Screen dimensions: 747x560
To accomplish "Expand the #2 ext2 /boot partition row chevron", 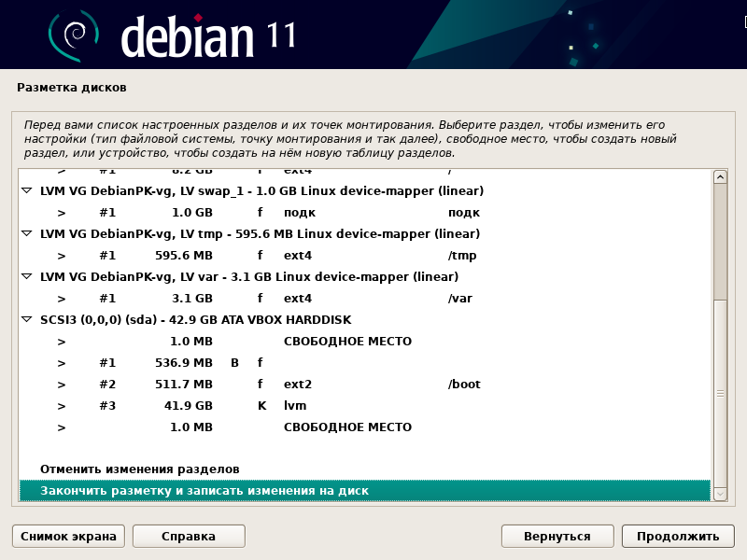I will (62, 384).
